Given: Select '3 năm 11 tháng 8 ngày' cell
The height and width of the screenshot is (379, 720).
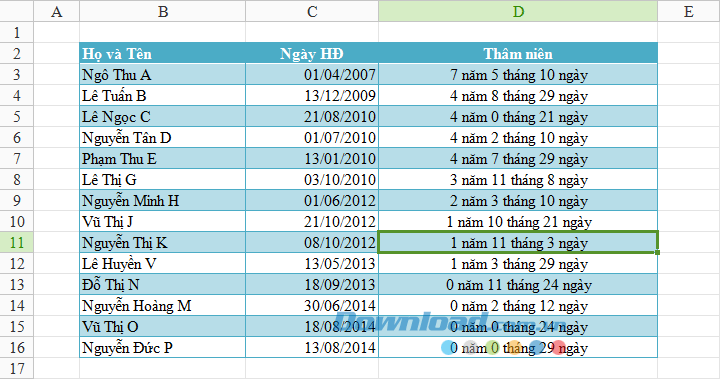Looking at the screenshot, I should coord(518,180).
